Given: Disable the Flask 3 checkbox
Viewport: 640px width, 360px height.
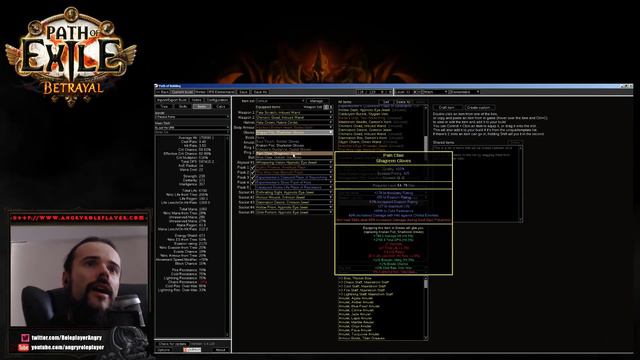Looking at the screenshot, I should (x=253, y=177).
